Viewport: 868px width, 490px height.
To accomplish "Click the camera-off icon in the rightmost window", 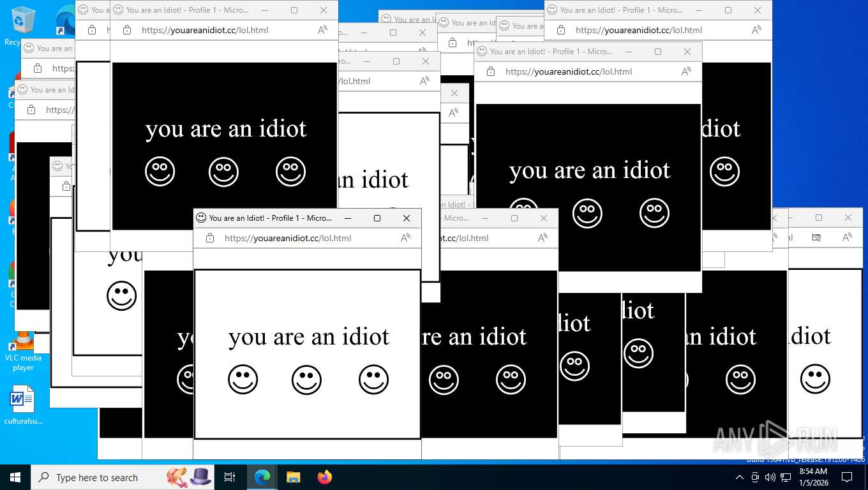I will (x=816, y=237).
